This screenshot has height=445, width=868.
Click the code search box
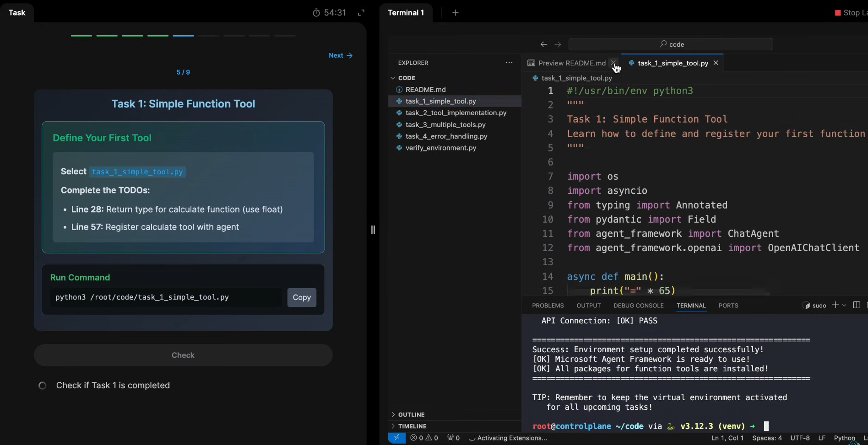point(671,44)
